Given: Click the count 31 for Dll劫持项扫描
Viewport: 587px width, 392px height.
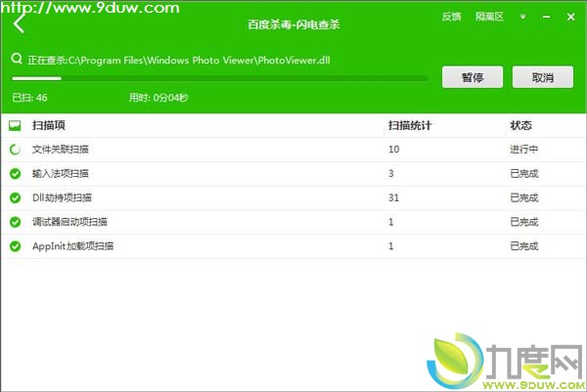Looking at the screenshot, I should [x=394, y=197].
